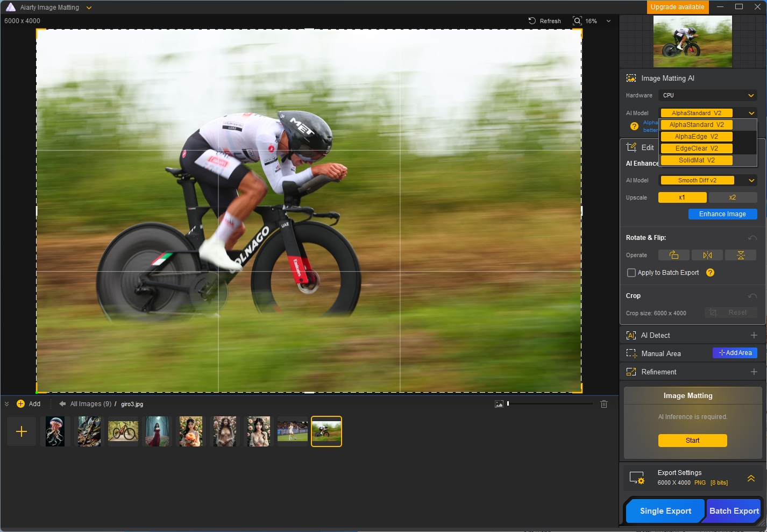Image resolution: width=767 pixels, height=532 pixels.
Task: Click the Single Export button
Action: [x=665, y=511]
